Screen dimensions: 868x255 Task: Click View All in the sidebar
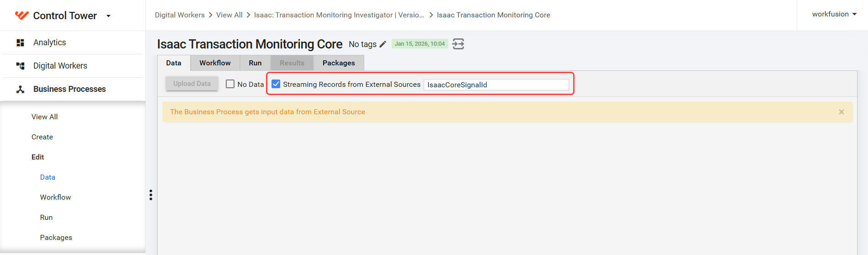pos(45,117)
